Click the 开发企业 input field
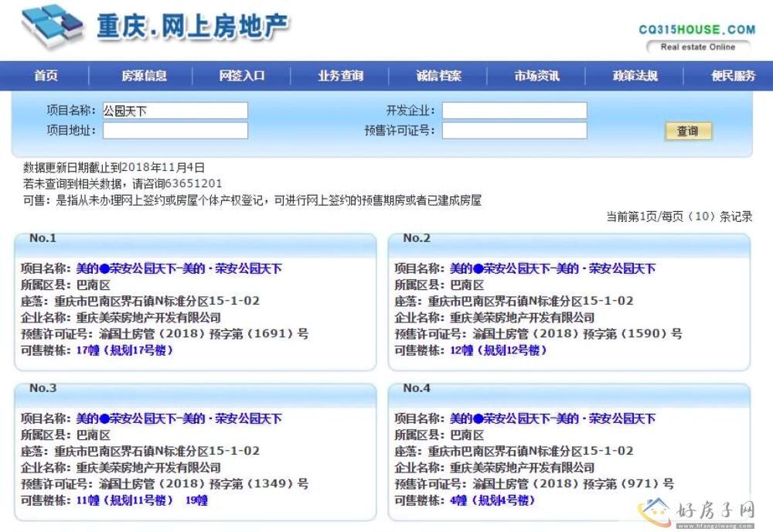This screenshot has height=532, width=773. [514, 111]
